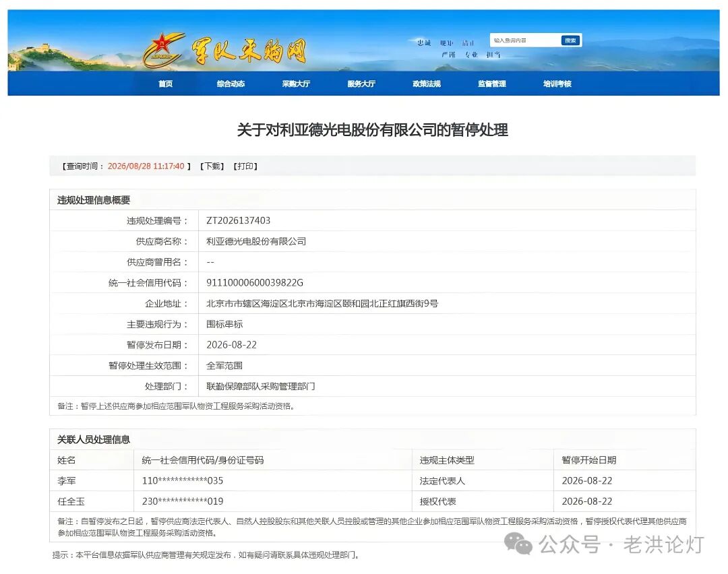Click the 供应商曾用名 label
This screenshot has width=728, height=574.
[x=157, y=262]
